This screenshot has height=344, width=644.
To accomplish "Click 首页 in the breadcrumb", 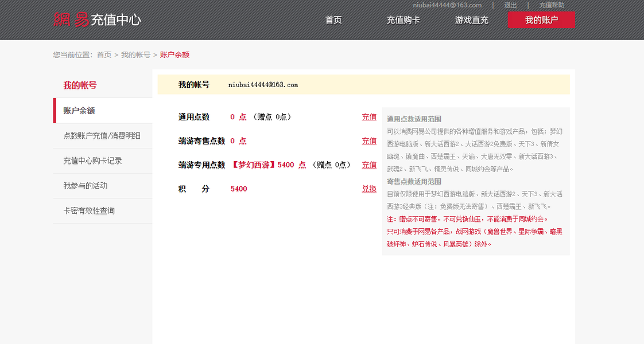I will (x=104, y=55).
